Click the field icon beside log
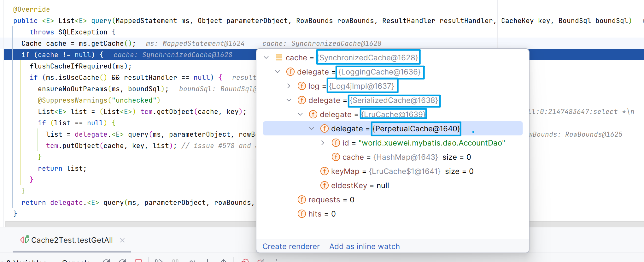 302,86
